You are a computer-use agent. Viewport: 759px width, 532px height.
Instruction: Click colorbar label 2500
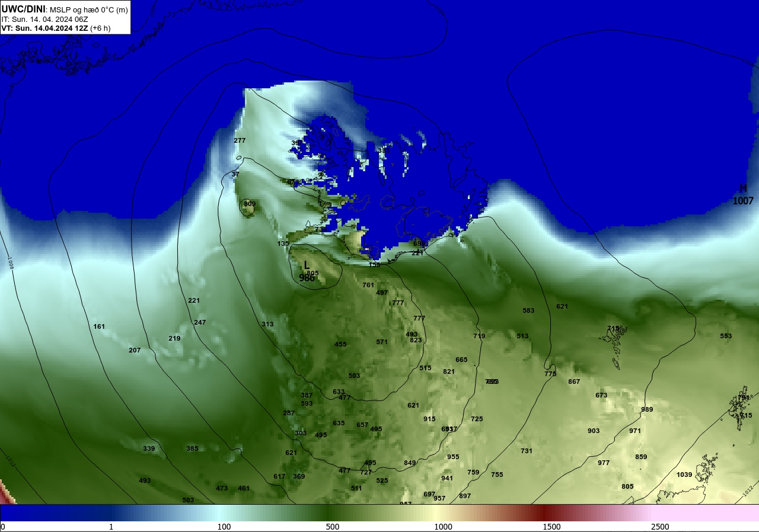pyautogui.click(x=660, y=527)
